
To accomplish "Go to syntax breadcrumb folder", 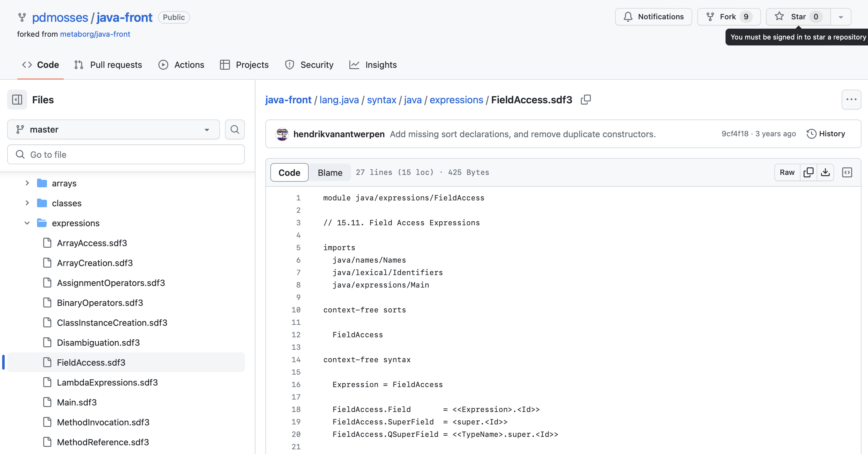I will click(x=381, y=100).
